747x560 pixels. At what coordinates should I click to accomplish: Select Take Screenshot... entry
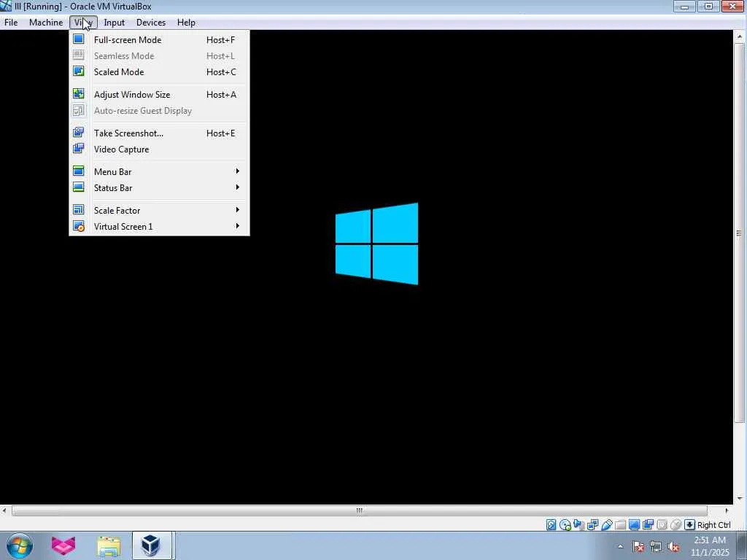click(159, 133)
